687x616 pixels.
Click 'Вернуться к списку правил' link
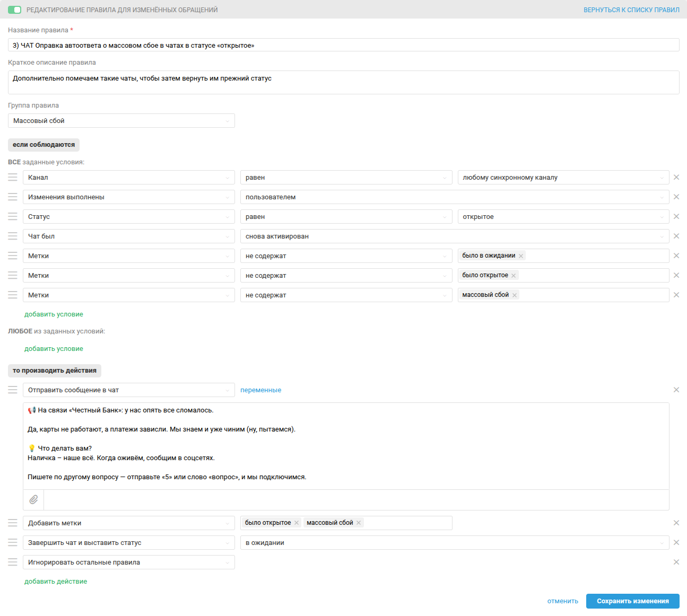[x=631, y=10]
